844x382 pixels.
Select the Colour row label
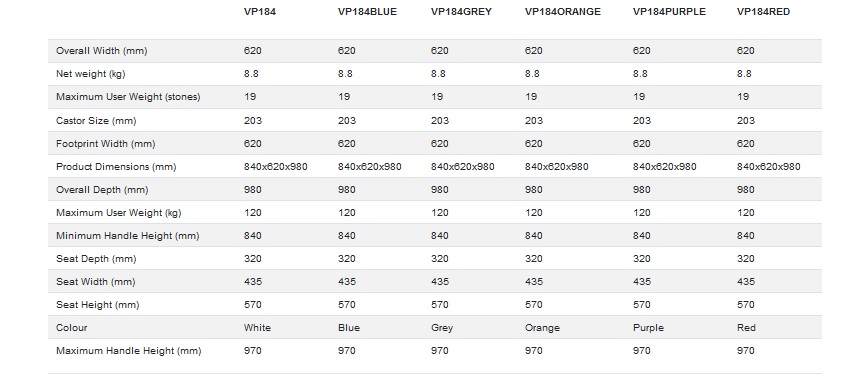click(72, 328)
